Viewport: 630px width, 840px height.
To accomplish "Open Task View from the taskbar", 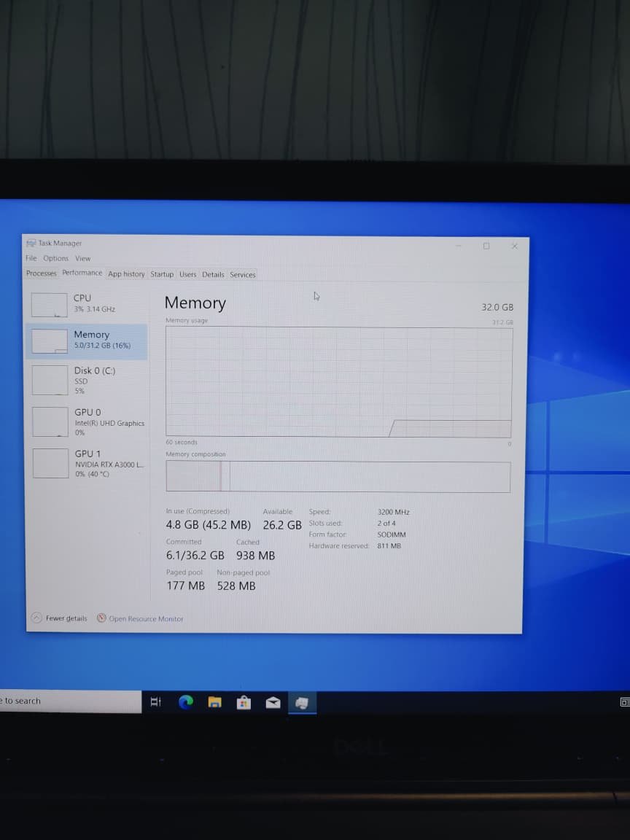I will tap(156, 701).
